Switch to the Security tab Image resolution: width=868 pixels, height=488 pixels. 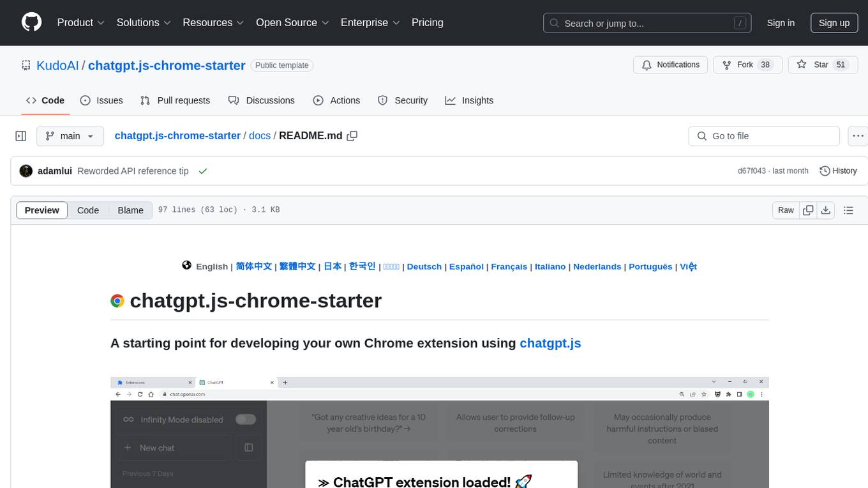coord(403,100)
